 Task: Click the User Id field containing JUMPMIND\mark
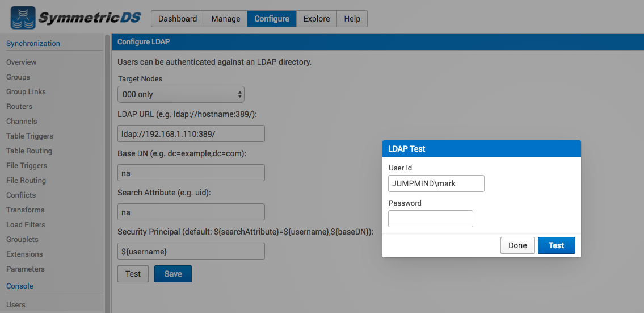(436, 183)
